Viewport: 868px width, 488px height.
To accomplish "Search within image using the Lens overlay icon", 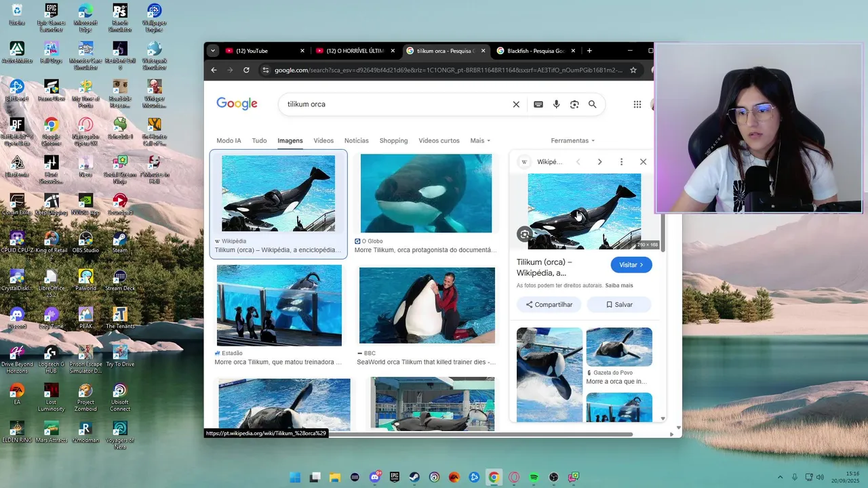I will (x=524, y=235).
